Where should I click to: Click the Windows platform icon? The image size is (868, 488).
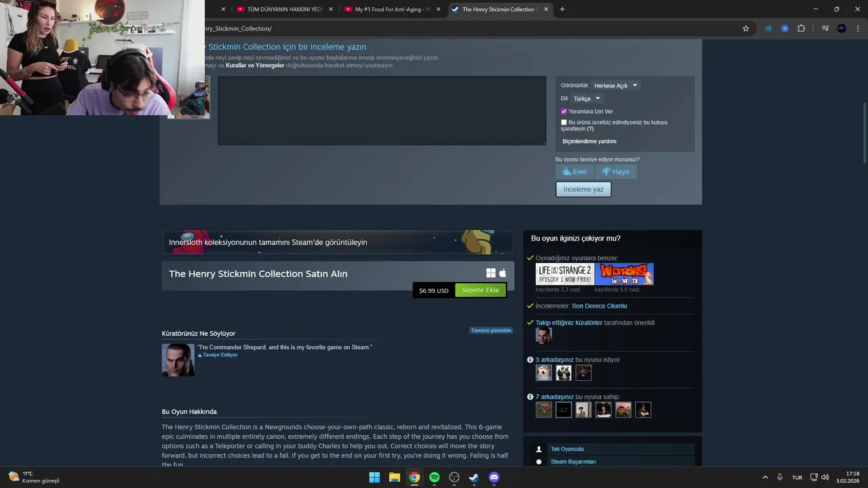pos(491,273)
